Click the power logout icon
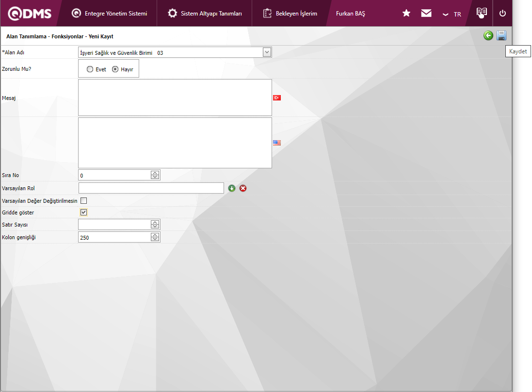 pyautogui.click(x=502, y=13)
